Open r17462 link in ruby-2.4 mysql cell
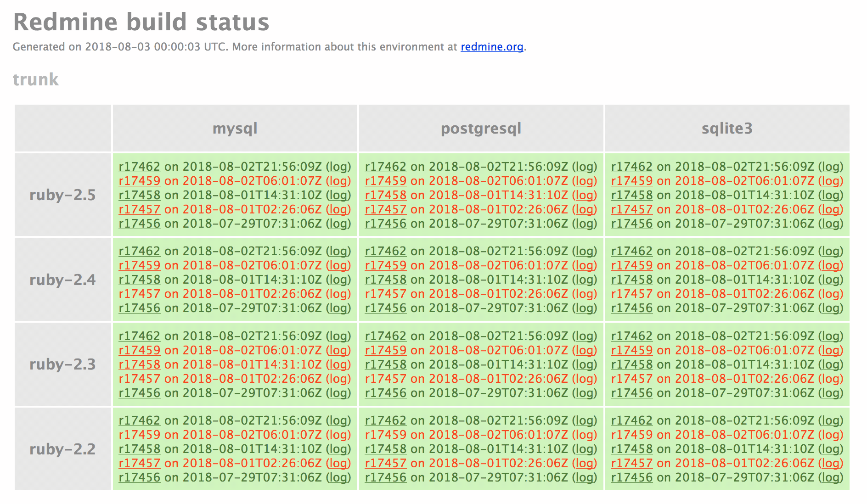 click(x=140, y=251)
